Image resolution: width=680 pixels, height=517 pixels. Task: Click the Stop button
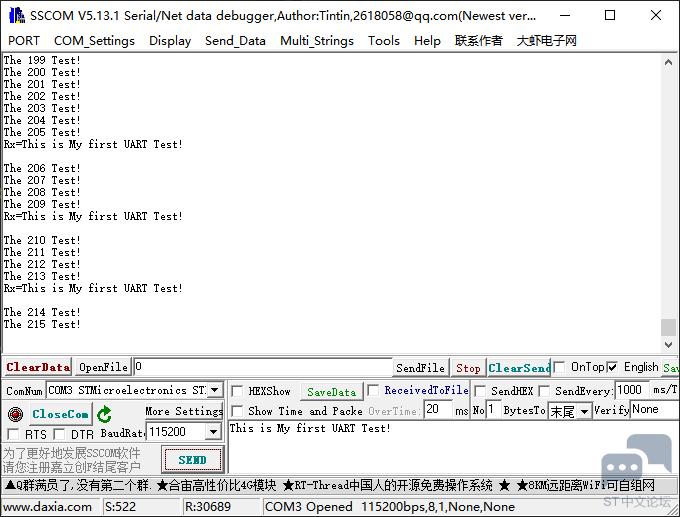pos(468,368)
